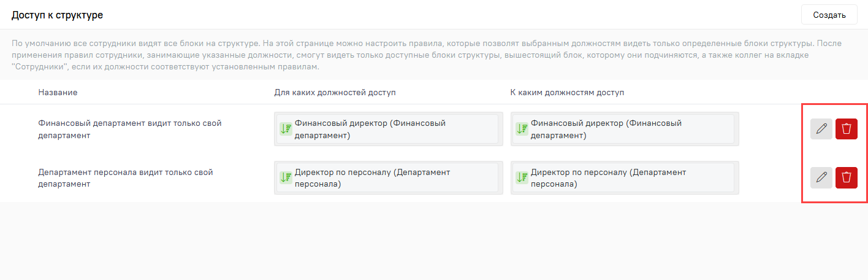Screen dimensions: 868x280
Task: Click the Создать button
Action: (x=829, y=15)
